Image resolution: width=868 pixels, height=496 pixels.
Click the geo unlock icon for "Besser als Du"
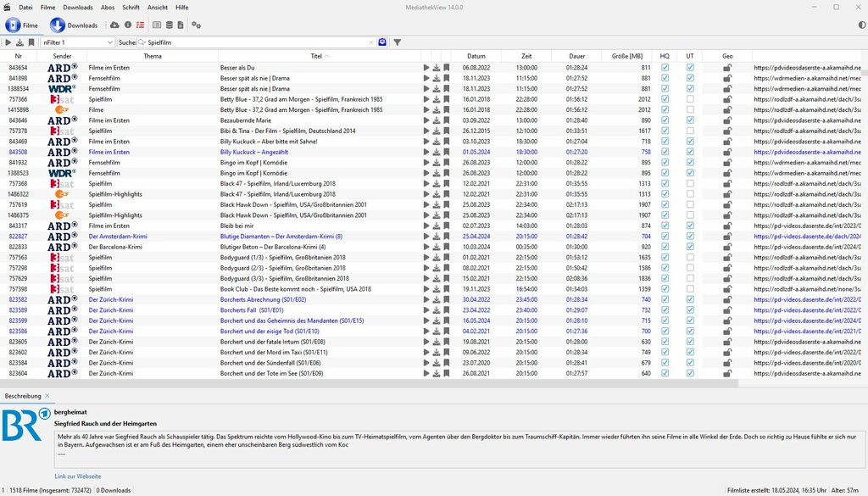[727, 68]
